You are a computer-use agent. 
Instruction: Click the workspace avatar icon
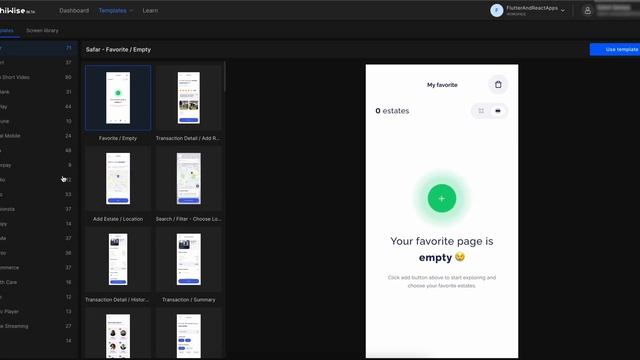click(497, 10)
